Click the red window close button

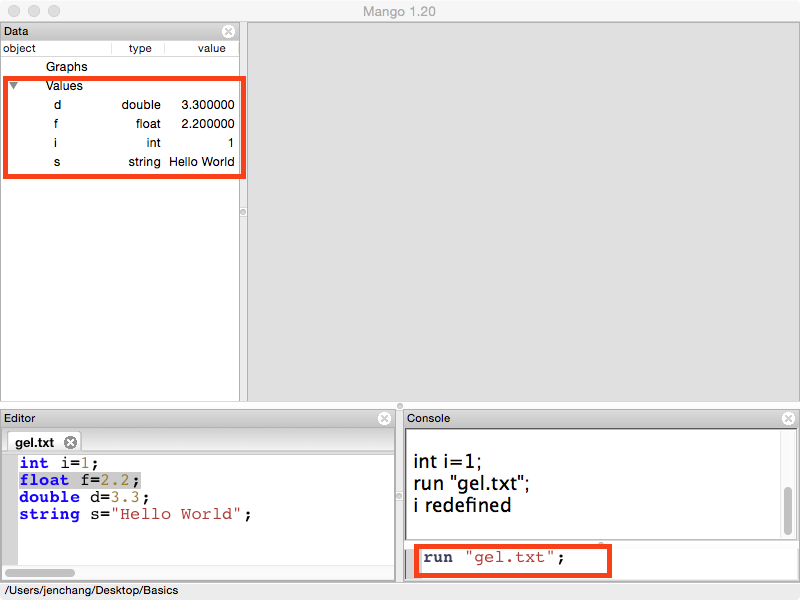pyautogui.click(x=14, y=11)
